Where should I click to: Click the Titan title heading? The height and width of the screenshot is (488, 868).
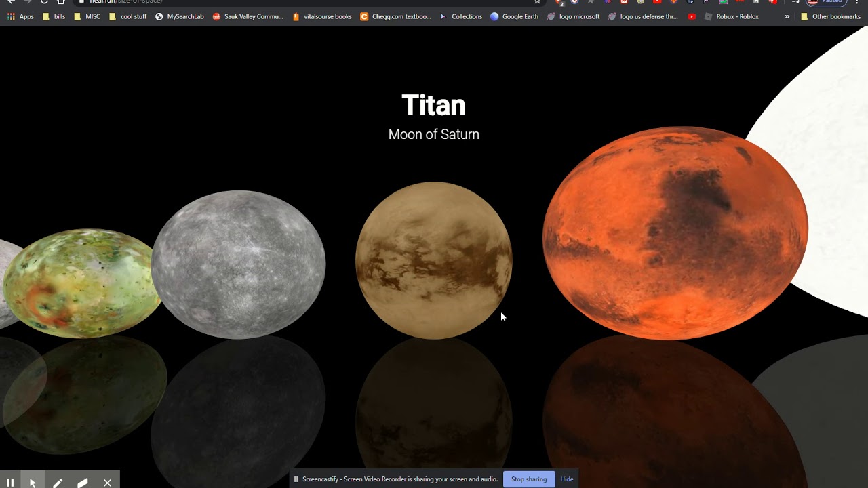434,106
